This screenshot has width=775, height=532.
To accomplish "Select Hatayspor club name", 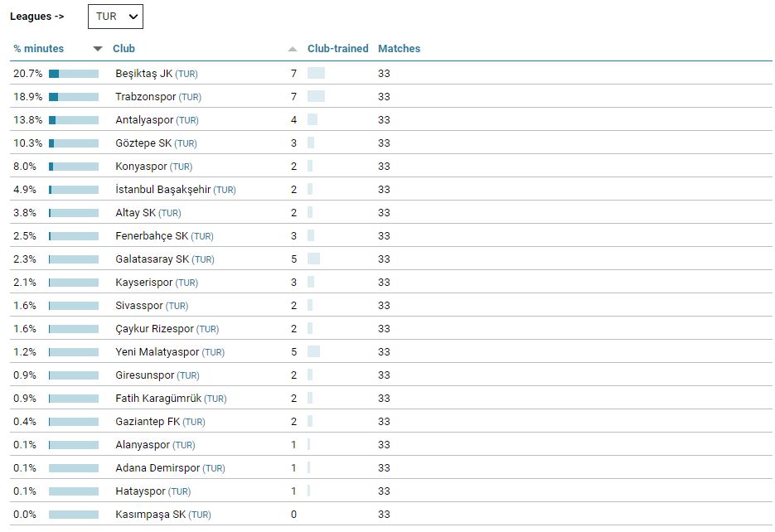I will coord(140,491).
